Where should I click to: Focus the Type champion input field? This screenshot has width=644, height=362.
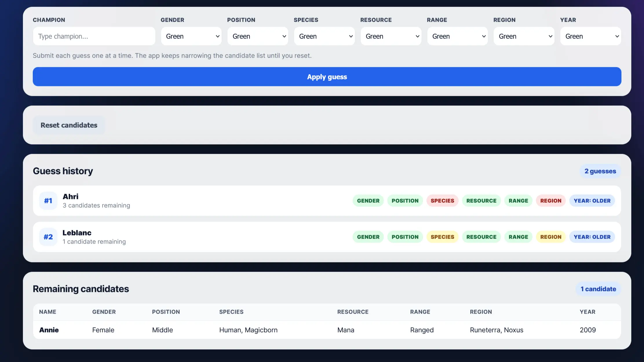[x=94, y=36]
